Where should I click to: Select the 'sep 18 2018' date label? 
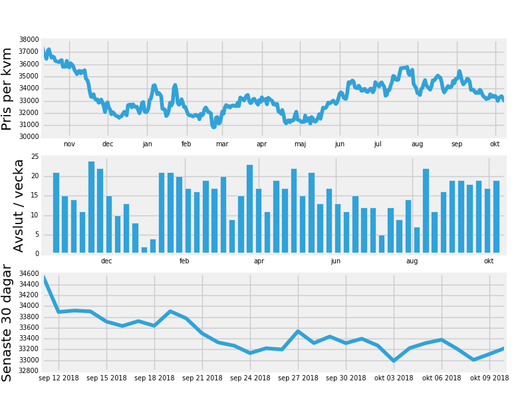tap(154, 378)
